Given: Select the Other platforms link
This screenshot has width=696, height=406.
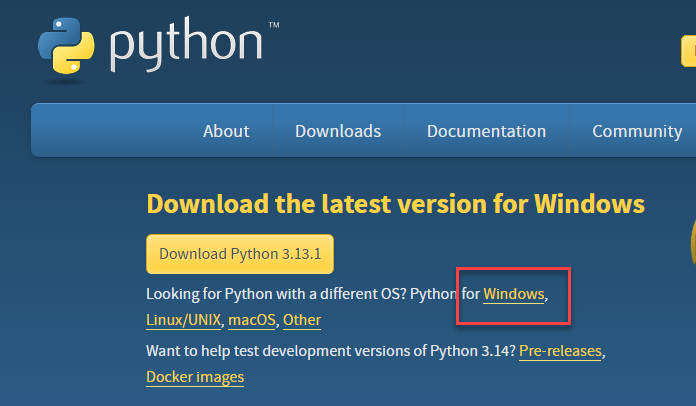Looking at the screenshot, I should click(302, 320).
